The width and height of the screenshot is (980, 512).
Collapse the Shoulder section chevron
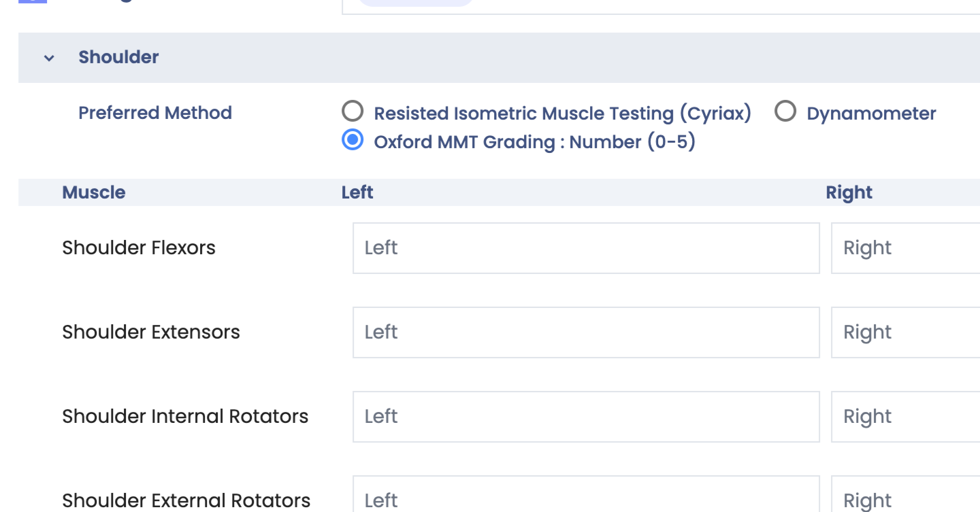(x=49, y=58)
